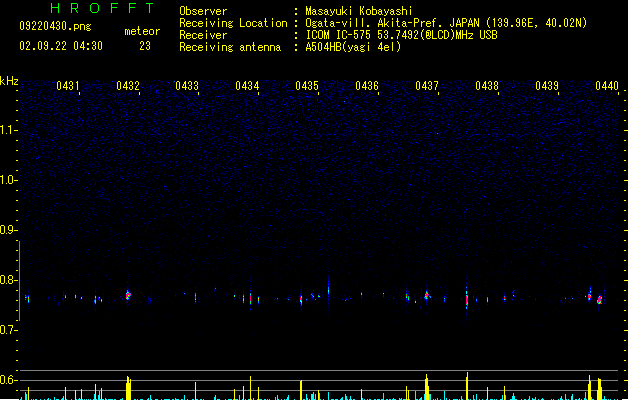Click the 0436 time marker
The image size is (629, 400).
[367, 86]
